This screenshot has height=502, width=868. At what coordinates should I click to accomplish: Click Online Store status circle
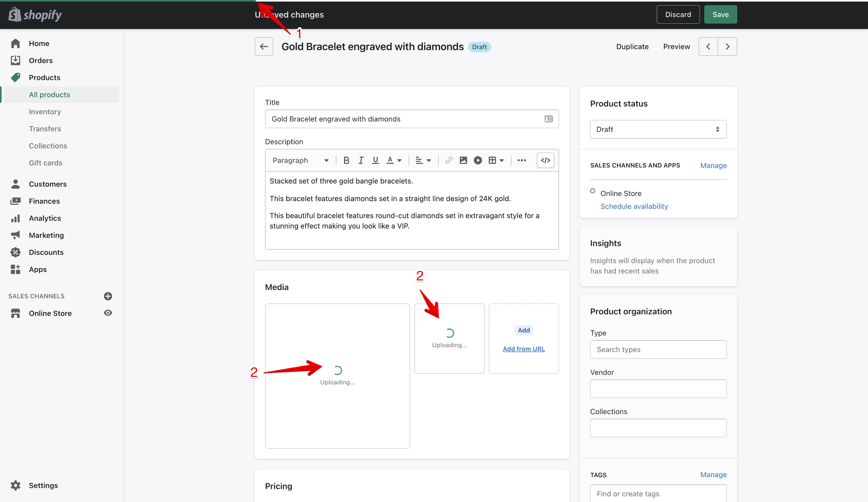coord(593,191)
